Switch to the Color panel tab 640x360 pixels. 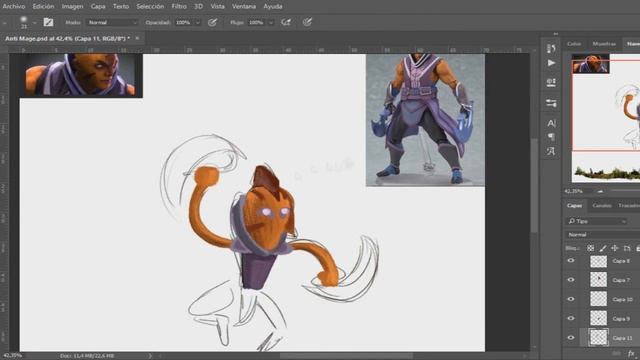pos(573,44)
